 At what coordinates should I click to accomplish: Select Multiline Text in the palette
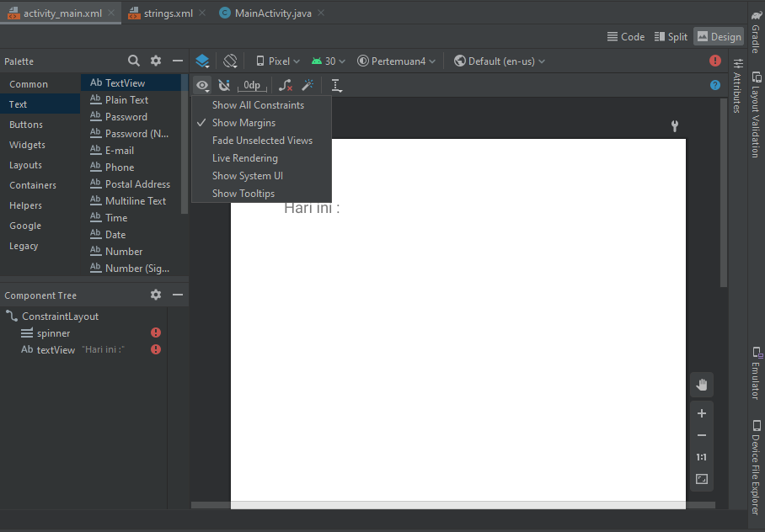(131, 201)
